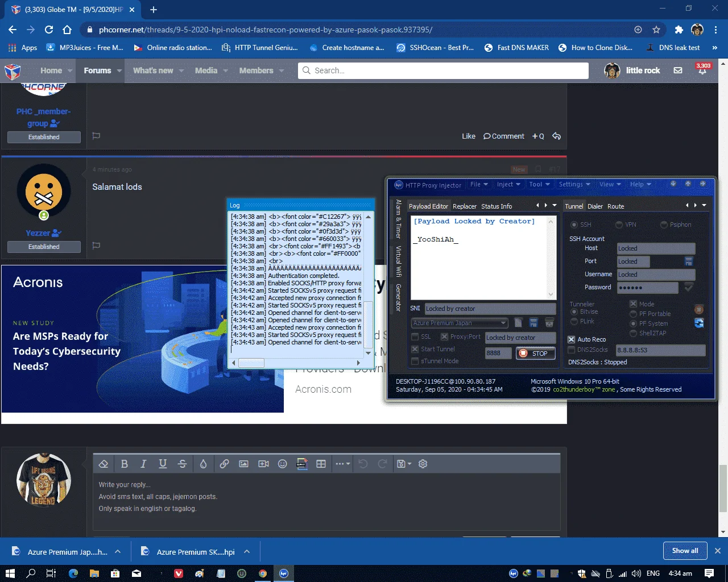
Task: Toggle the DNS2Socks checkbox
Action: coord(572,350)
